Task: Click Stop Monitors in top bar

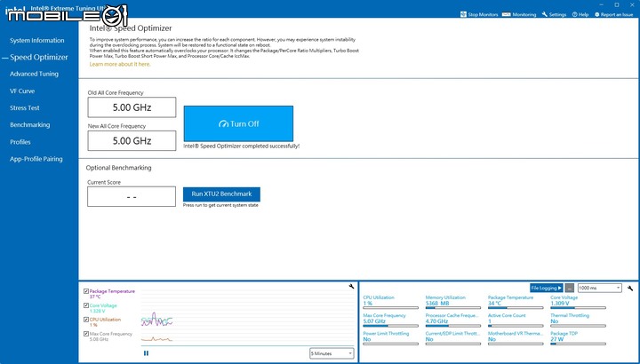Action: pyautogui.click(x=479, y=14)
